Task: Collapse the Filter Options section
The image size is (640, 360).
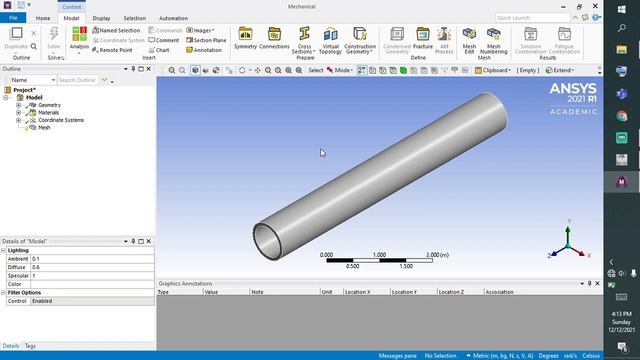Action: point(3,293)
